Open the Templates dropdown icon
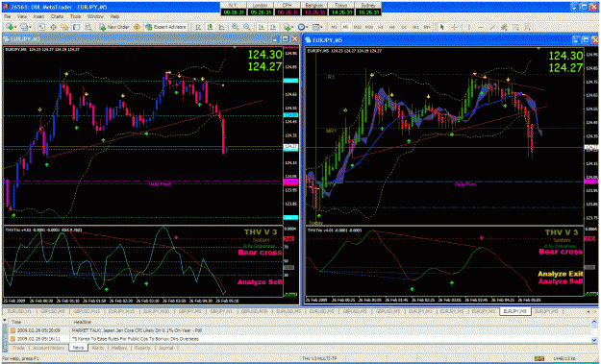The width and height of the screenshot is (601, 364). click(x=317, y=27)
